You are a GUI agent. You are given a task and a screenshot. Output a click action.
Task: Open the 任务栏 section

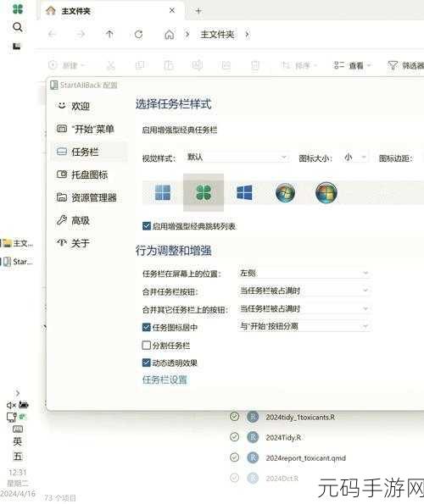pyautogui.click(x=88, y=152)
